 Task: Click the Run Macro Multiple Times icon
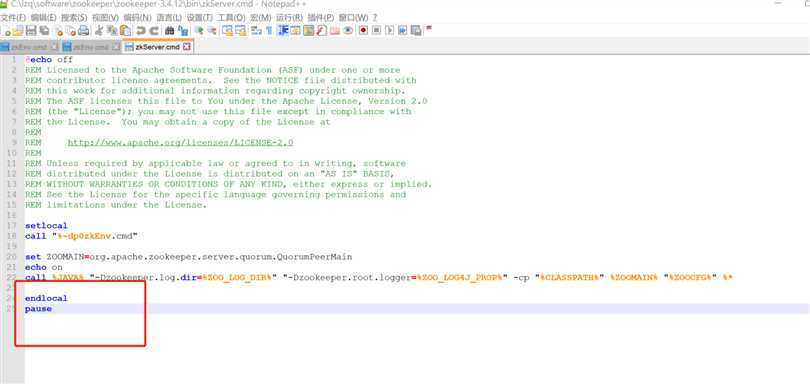tap(402, 30)
